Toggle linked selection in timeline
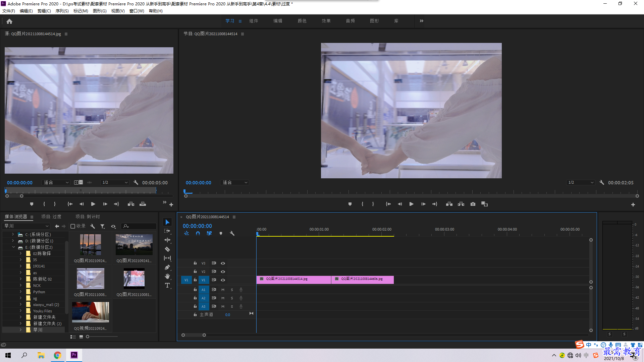This screenshot has height=362, width=644. pos(209,233)
